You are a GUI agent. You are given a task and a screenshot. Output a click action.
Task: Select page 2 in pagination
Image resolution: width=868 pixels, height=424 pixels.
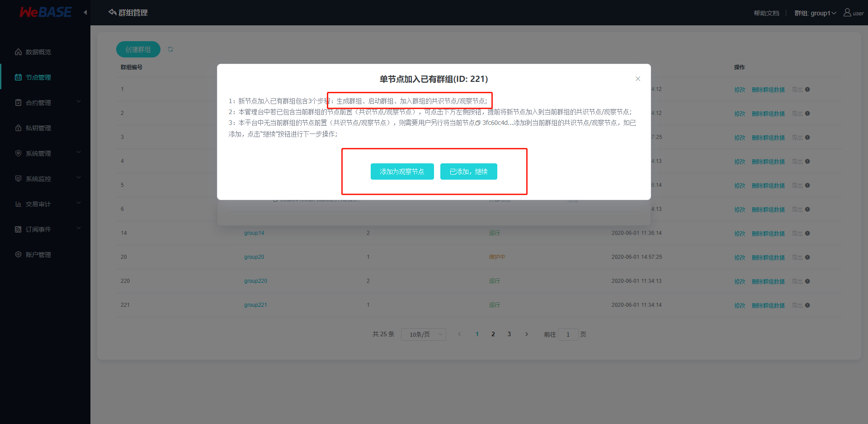[493, 334]
